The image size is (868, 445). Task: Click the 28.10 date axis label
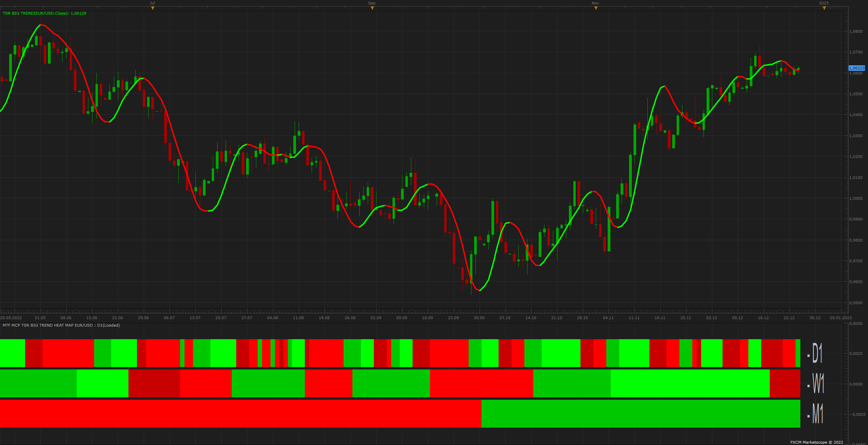coord(583,318)
